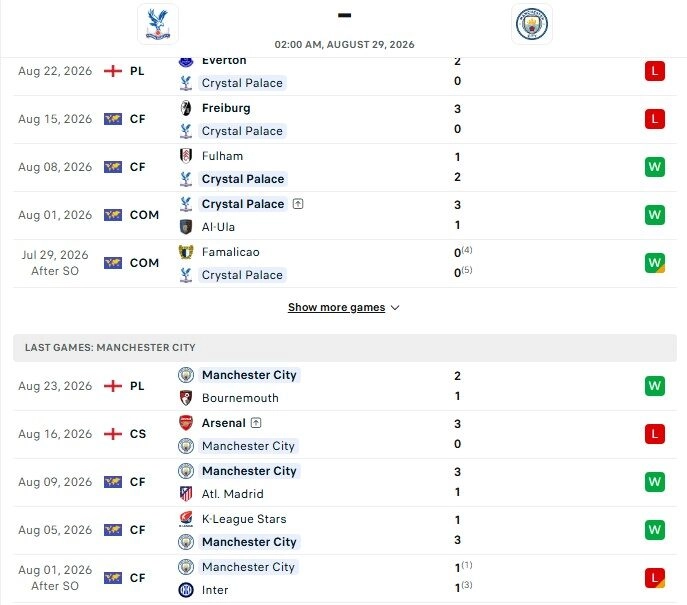
Task: Open the Freiburg team name link
Action: point(226,108)
